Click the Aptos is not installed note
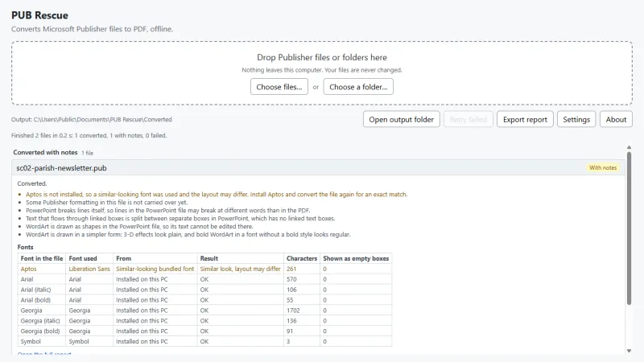This screenshot has width=644, height=362. 217,194
